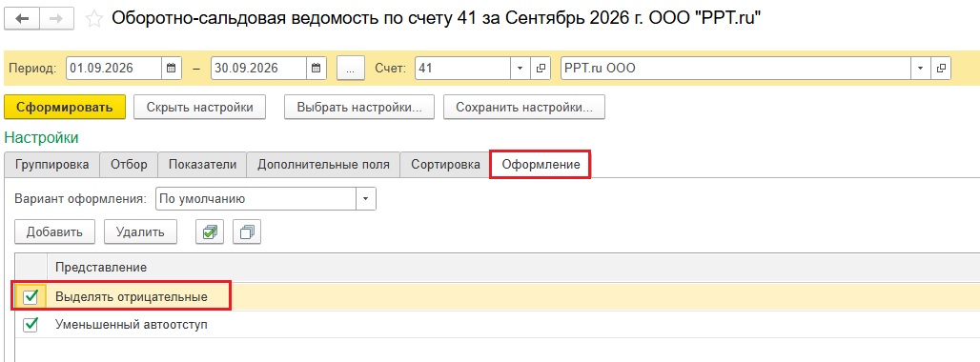Go back with the left arrow button
The width and height of the screenshot is (980, 362).
click(22, 19)
